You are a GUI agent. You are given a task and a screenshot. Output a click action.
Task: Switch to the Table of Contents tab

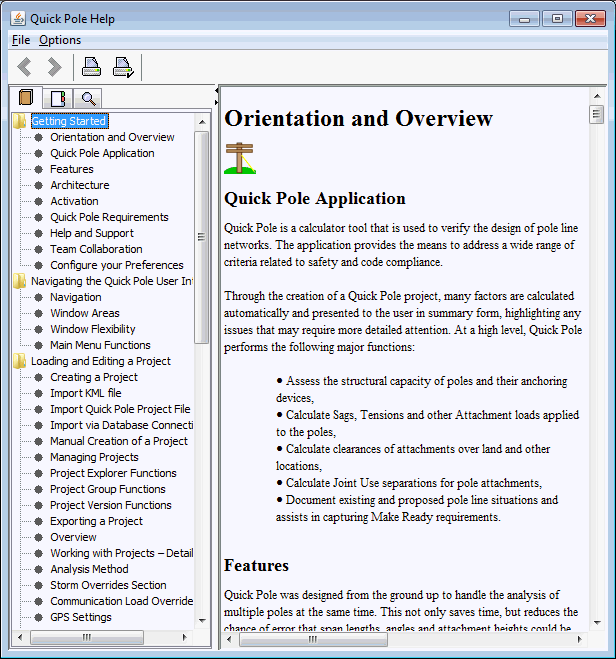tap(26, 98)
